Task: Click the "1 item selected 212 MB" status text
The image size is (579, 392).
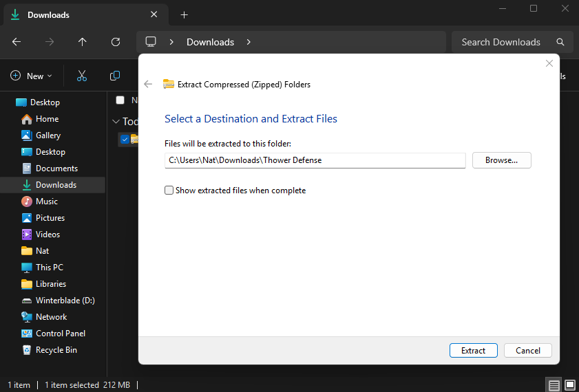Action: pos(87,385)
